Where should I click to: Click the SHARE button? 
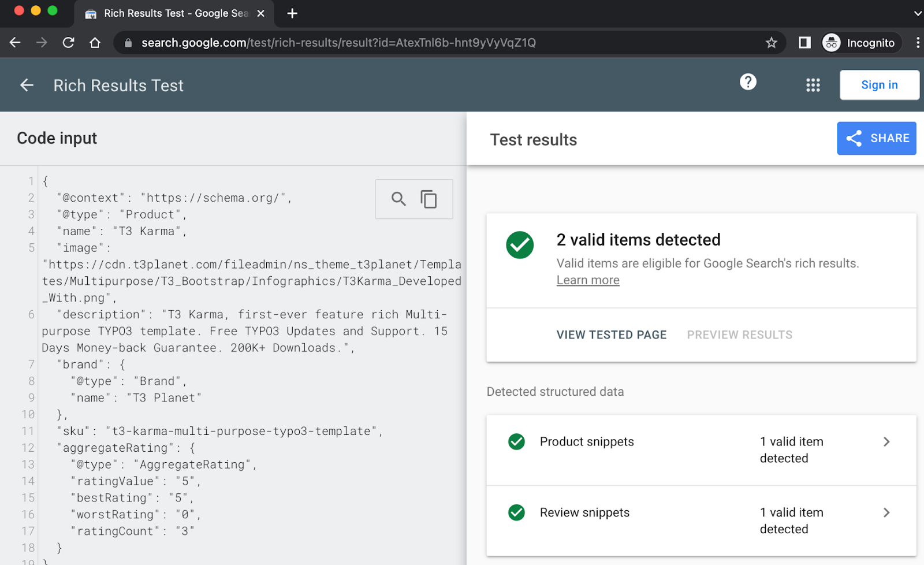point(876,138)
